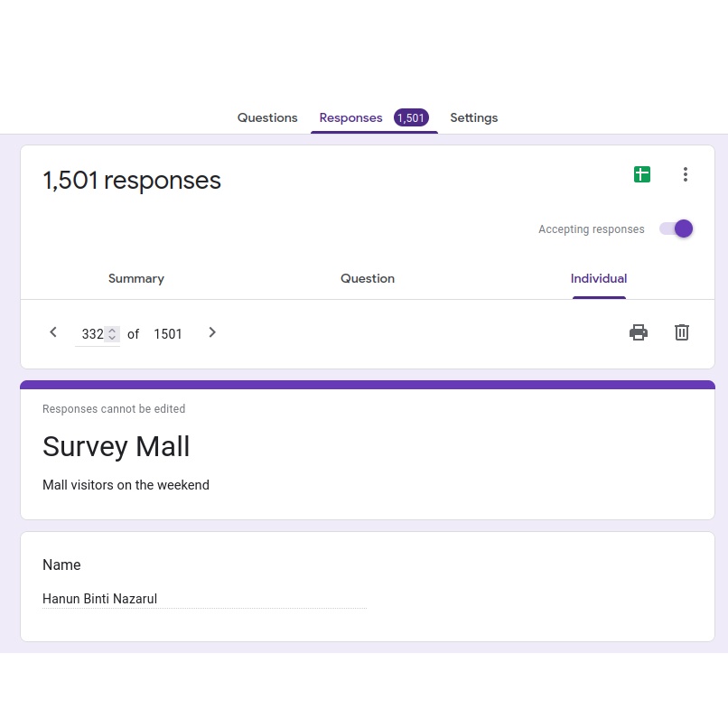Click the Mall visitors on the weekend description
Viewport: 728px width, 728px height.
(126, 485)
